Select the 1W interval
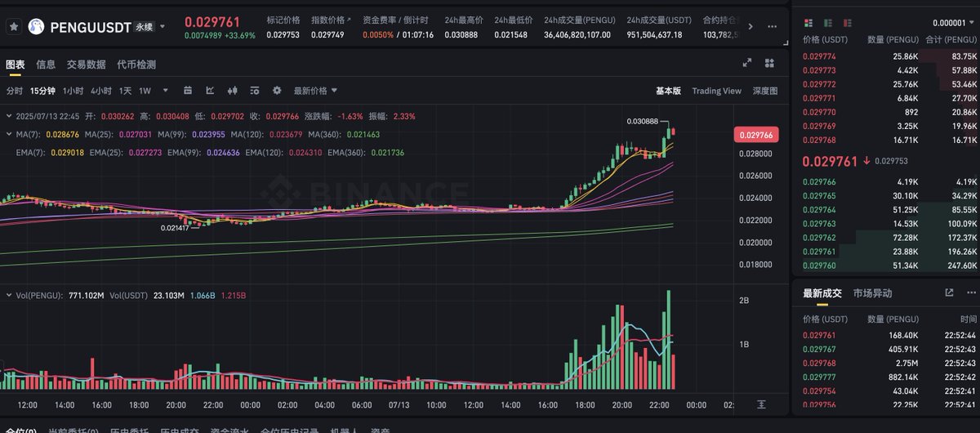This screenshot has height=433, width=980. tap(145, 91)
